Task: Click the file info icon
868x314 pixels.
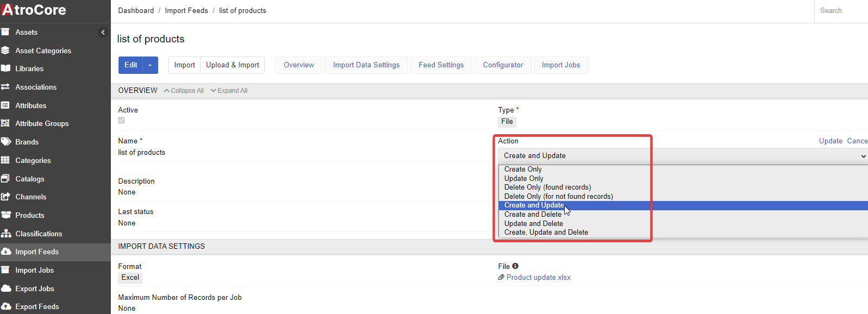Action: pos(515,266)
